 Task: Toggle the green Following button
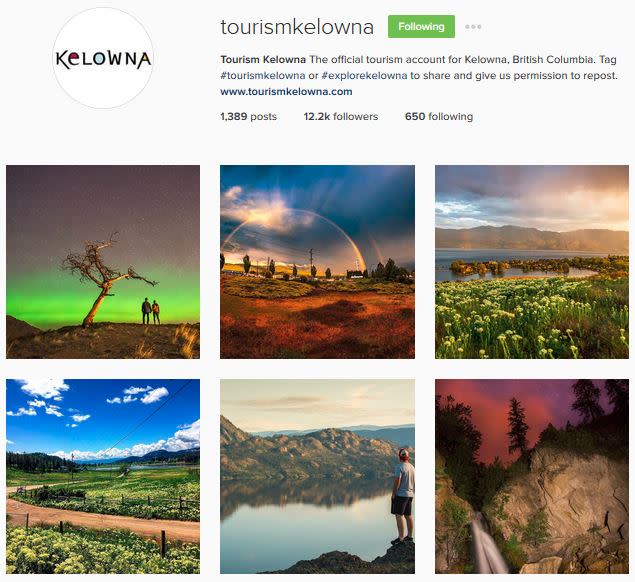coord(421,26)
